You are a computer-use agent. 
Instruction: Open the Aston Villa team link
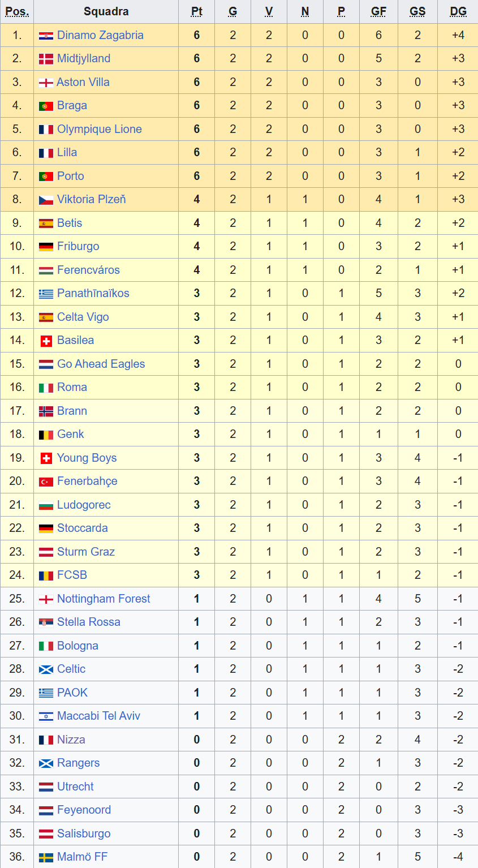[x=83, y=82]
